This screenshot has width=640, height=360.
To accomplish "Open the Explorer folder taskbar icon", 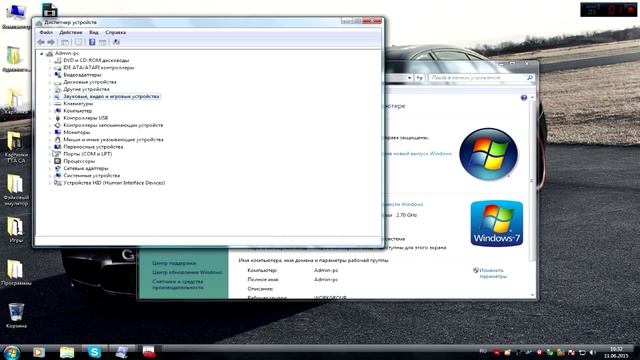I will coord(67,352).
